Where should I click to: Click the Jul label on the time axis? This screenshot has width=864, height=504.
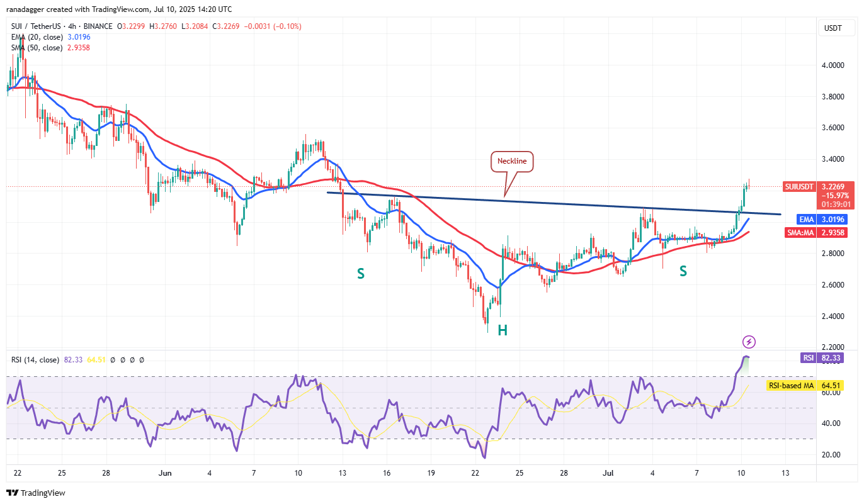608,472
